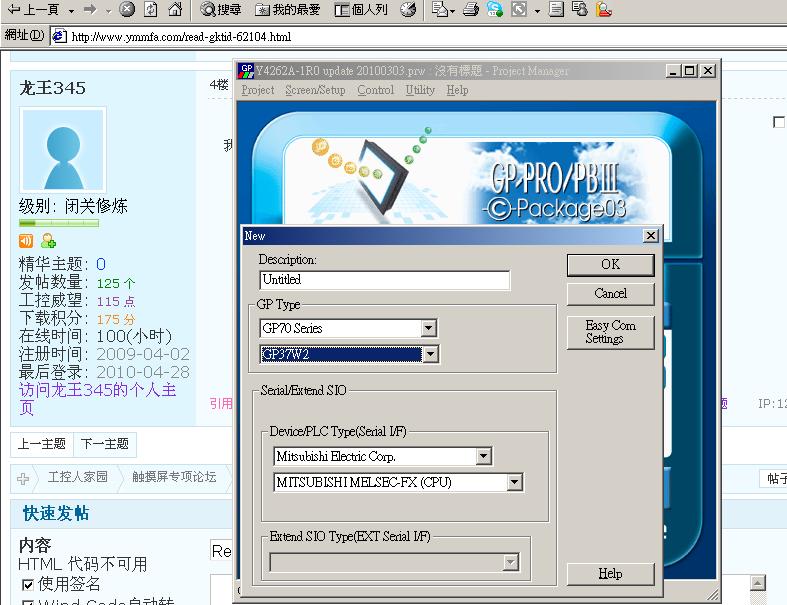Go to browser Home page icon

click(175, 10)
